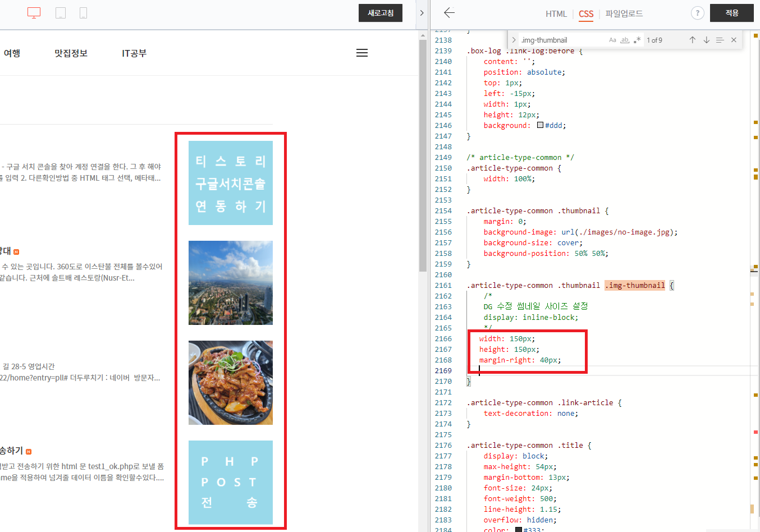Expand the replace field toggle in find widget

tap(514, 40)
